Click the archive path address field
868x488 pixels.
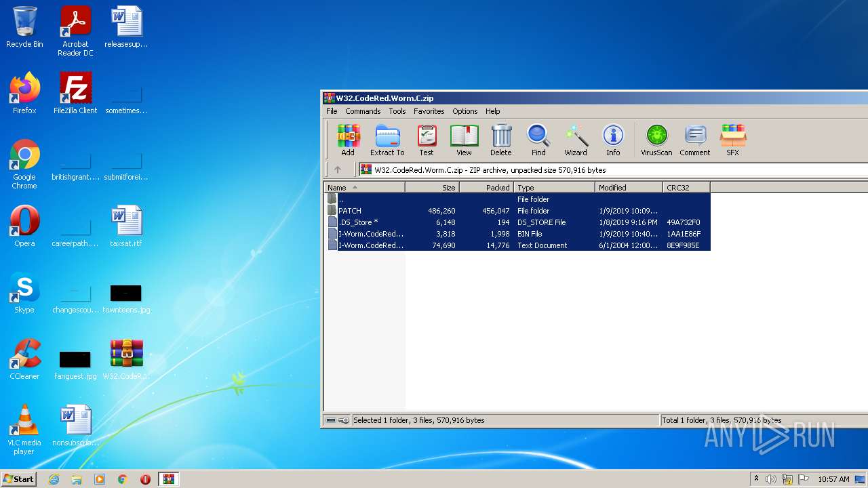614,170
